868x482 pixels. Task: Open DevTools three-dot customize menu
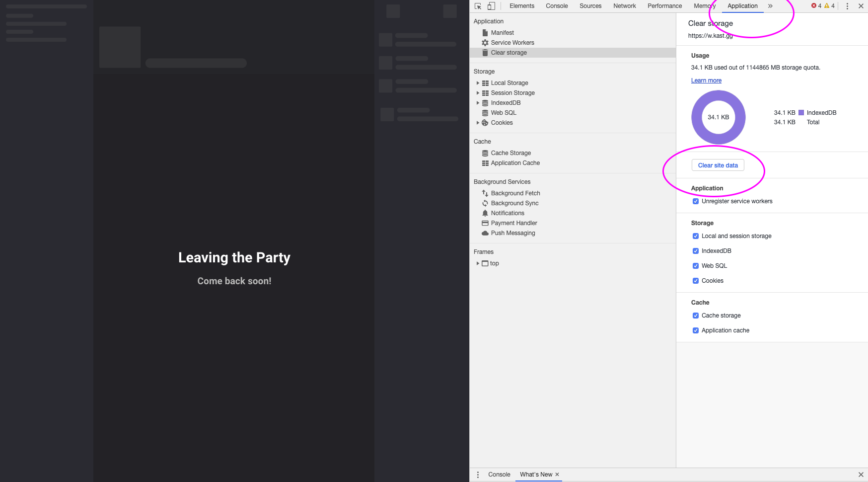(x=847, y=6)
